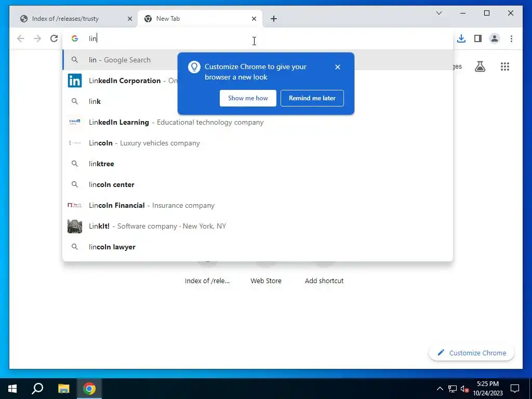This screenshot has height=399, width=532.
Task: Click the Lincoln Financial logo icon
Action: coord(75,205)
